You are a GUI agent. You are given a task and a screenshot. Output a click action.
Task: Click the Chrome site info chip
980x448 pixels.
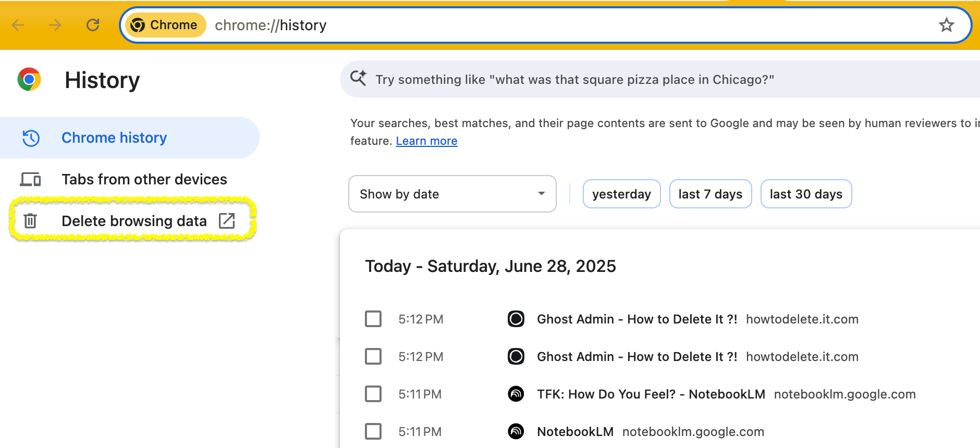point(166,25)
